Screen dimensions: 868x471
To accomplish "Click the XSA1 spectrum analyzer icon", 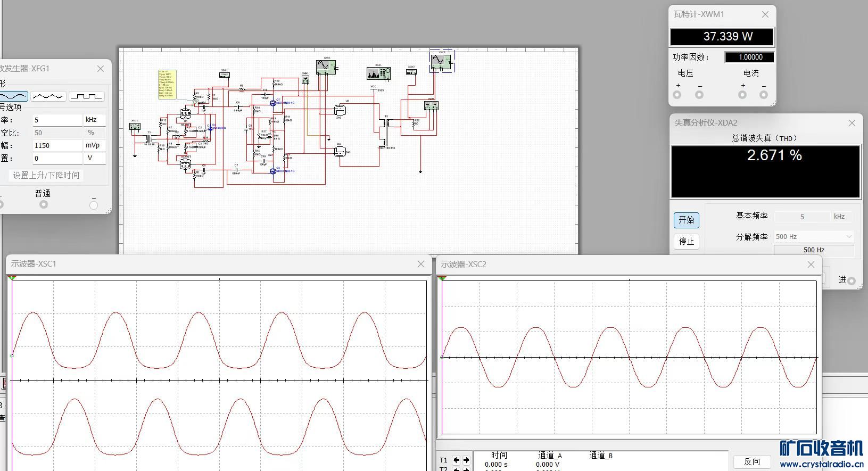I will 378,73.
